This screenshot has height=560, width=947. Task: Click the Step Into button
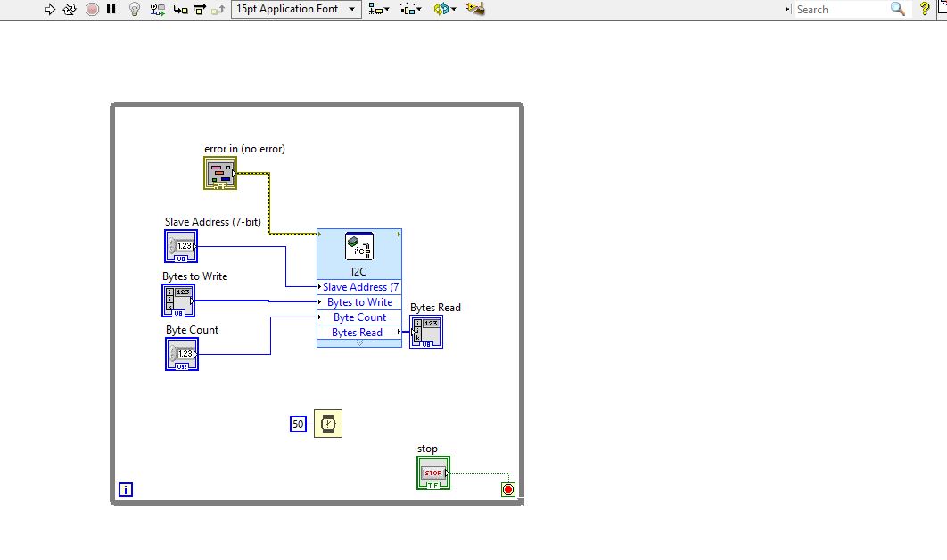coord(180,9)
